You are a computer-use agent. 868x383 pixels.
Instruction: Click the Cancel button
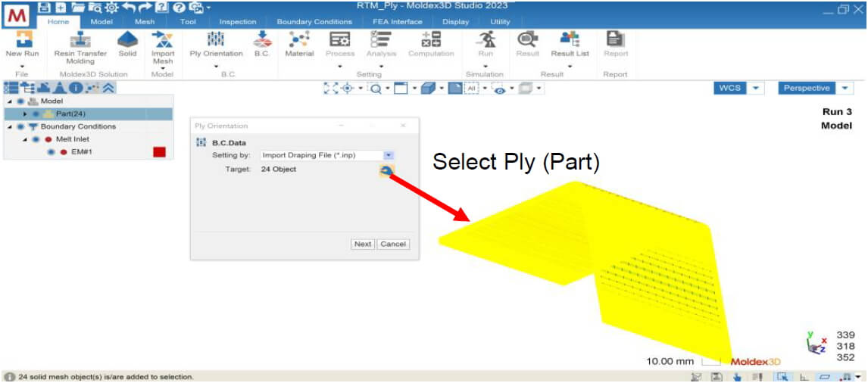point(393,244)
